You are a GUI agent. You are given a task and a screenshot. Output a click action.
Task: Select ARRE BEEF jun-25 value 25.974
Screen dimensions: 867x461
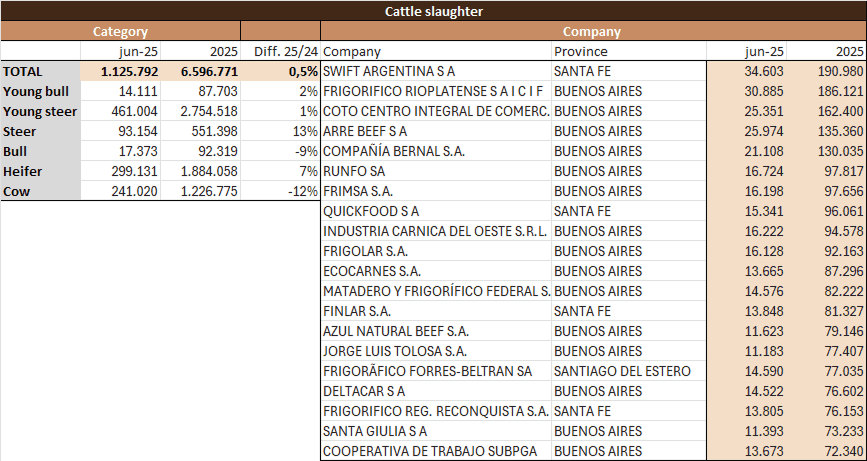click(x=746, y=131)
